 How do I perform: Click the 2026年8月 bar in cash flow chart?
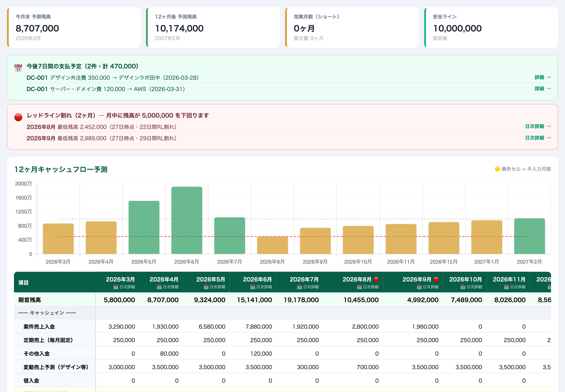tap(272, 245)
